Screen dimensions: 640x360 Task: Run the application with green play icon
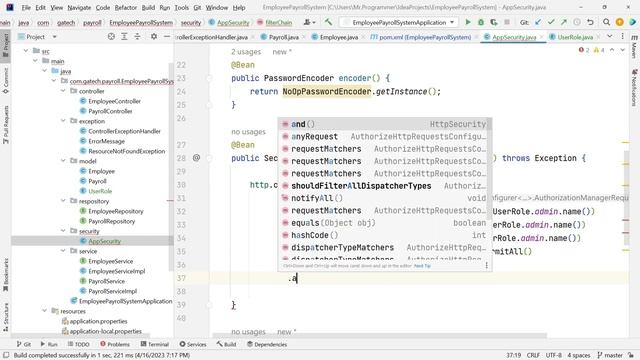pyautogui.click(x=468, y=22)
